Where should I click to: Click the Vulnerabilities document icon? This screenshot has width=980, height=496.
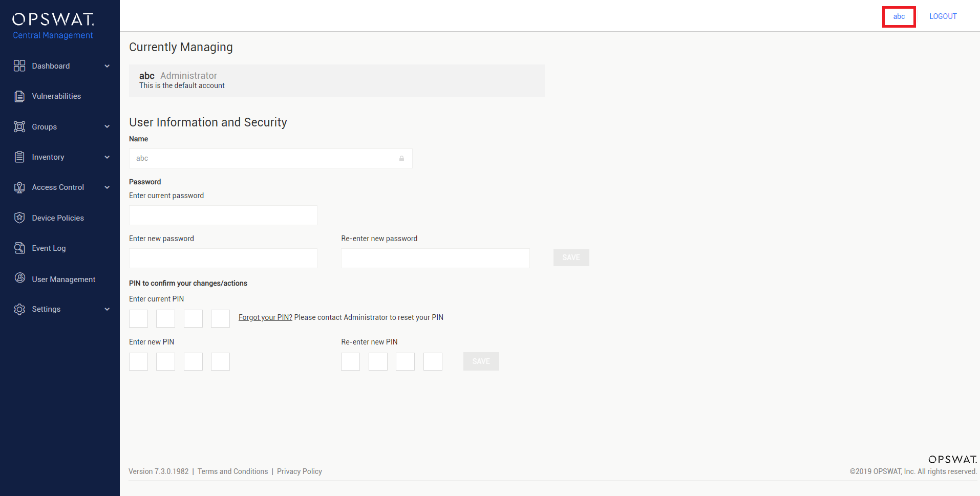pyautogui.click(x=19, y=96)
